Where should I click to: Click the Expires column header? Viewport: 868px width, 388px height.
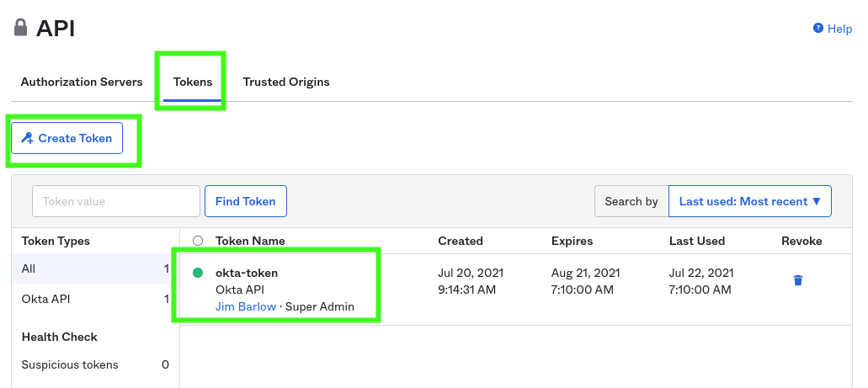click(x=572, y=241)
